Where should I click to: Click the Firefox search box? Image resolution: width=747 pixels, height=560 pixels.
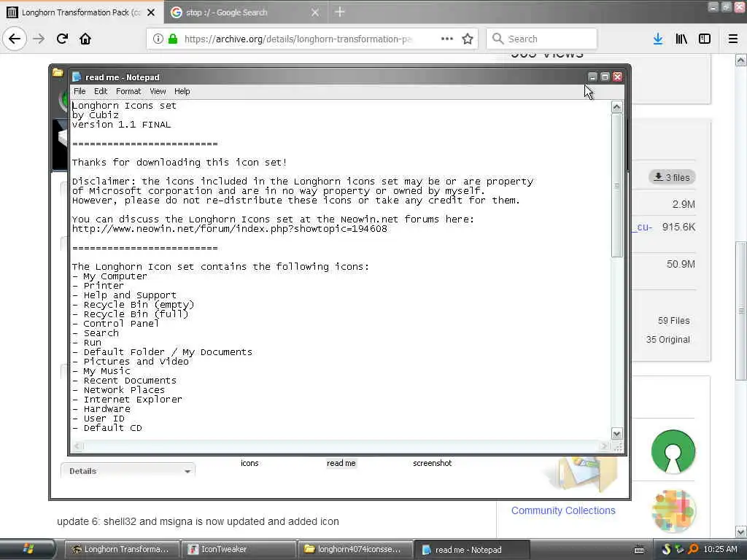pos(542,39)
